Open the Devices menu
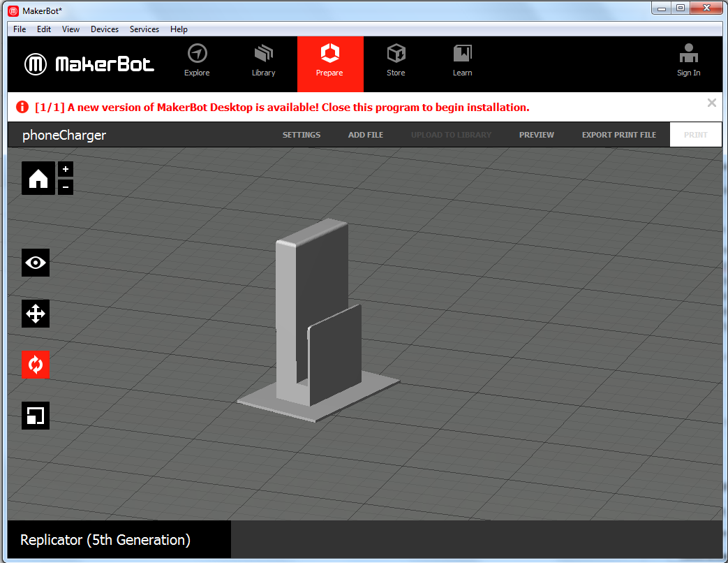728x563 pixels. tap(105, 29)
